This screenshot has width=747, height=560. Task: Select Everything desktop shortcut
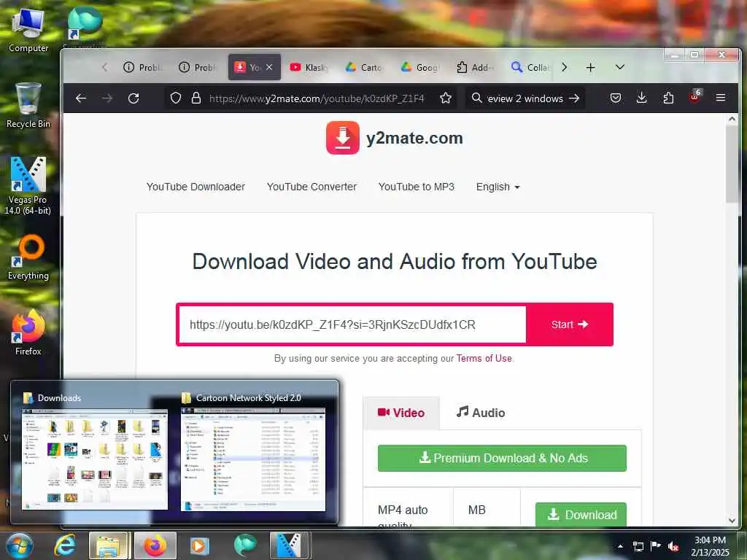coord(28,257)
